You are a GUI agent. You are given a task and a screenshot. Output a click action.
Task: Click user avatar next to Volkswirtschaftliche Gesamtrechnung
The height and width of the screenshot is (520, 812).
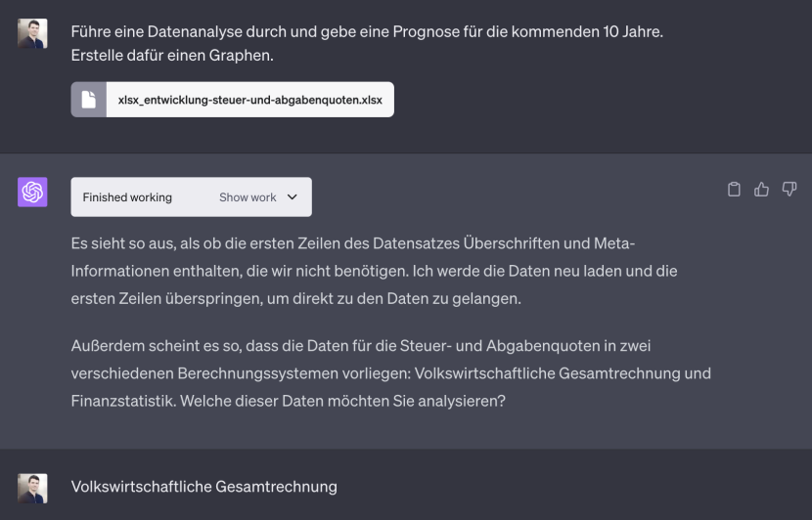pos(32,488)
